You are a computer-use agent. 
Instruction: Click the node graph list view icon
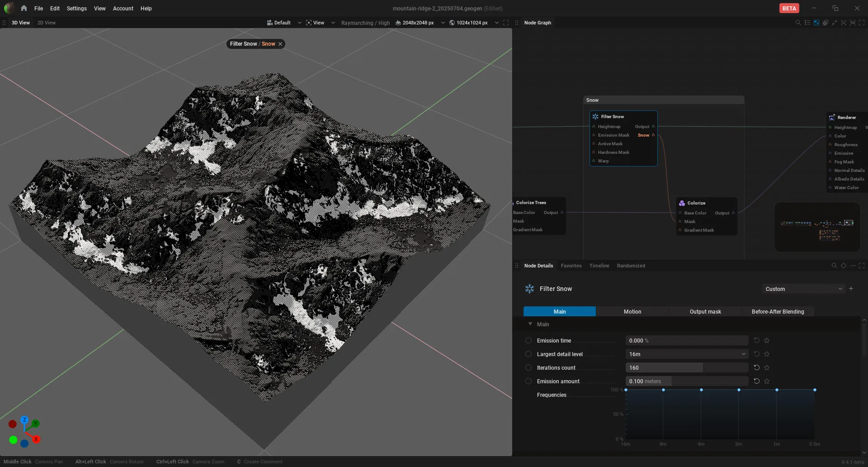807,23
